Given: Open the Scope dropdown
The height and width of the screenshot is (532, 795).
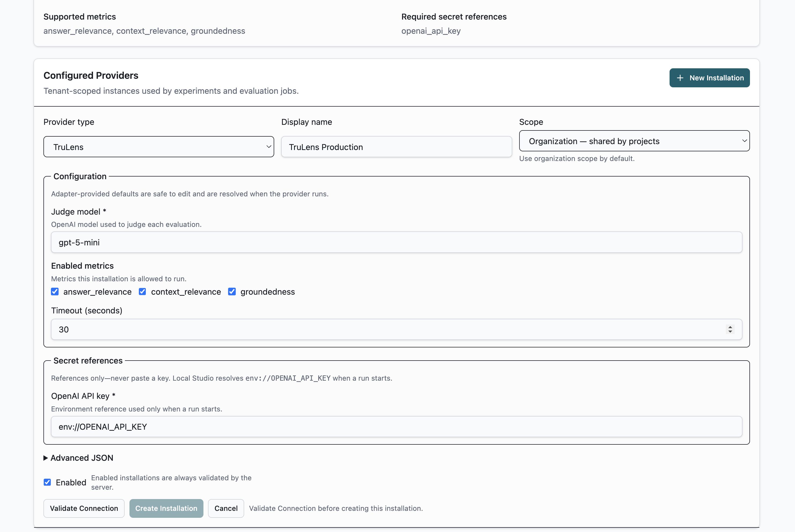Looking at the screenshot, I should 634,141.
